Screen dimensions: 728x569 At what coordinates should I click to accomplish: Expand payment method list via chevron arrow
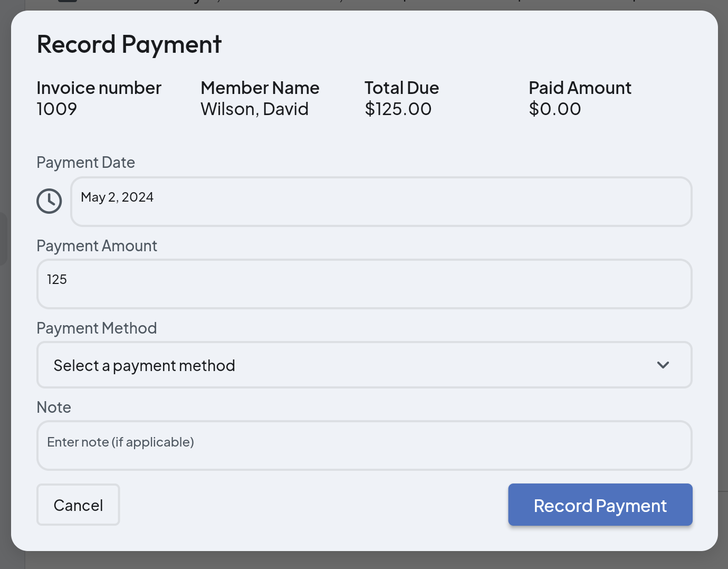[663, 365]
